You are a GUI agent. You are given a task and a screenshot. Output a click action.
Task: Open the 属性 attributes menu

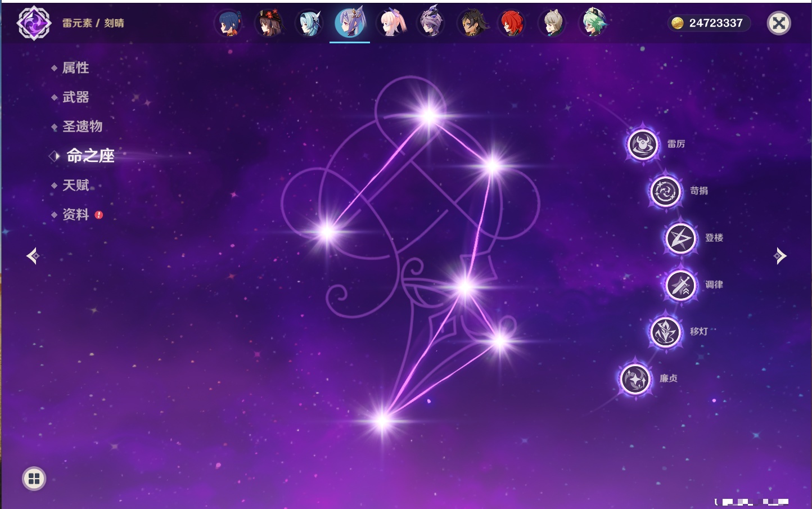pyautogui.click(x=75, y=68)
